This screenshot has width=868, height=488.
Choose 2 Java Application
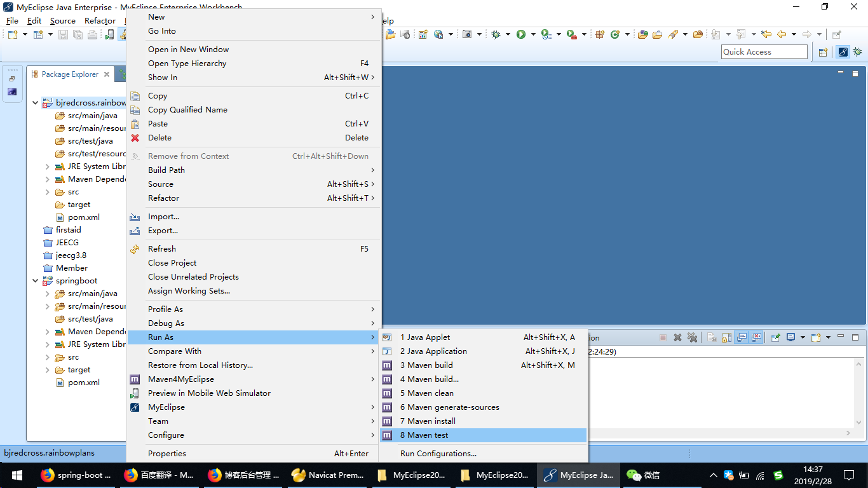[484, 351]
